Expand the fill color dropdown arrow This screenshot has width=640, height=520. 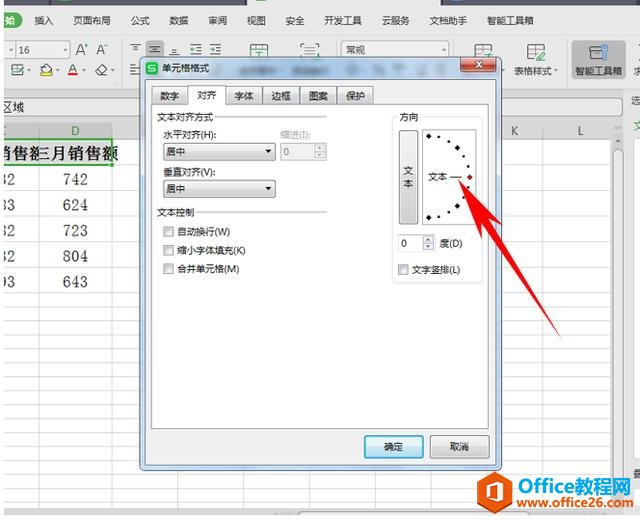pos(57,71)
